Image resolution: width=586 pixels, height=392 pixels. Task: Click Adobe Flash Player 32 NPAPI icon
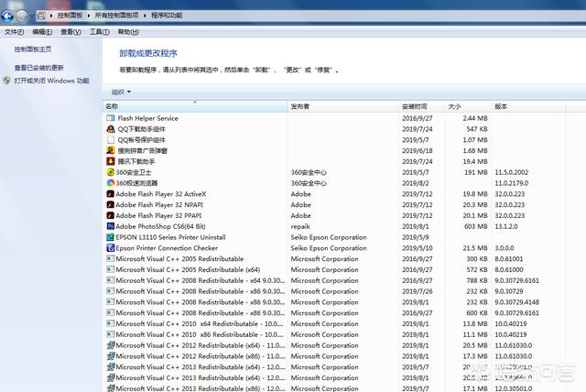coord(110,205)
